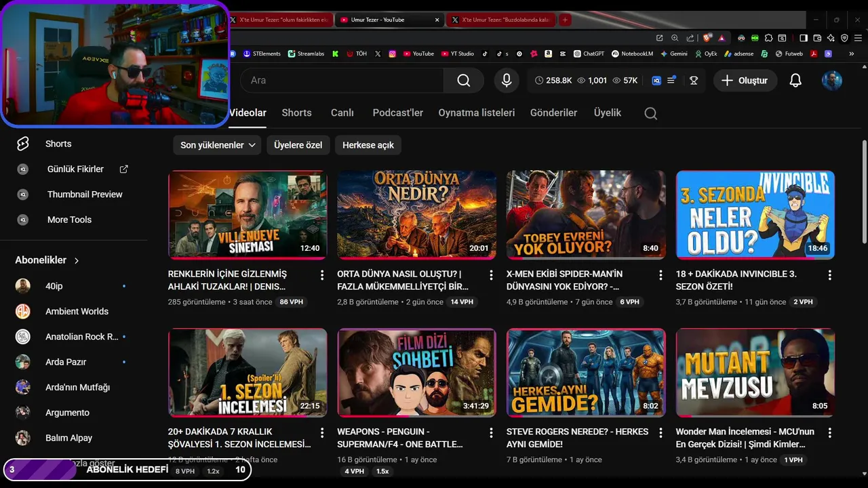The image size is (868, 488).
Task: Open the Instagram bookmark icon
Action: click(x=392, y=54)
